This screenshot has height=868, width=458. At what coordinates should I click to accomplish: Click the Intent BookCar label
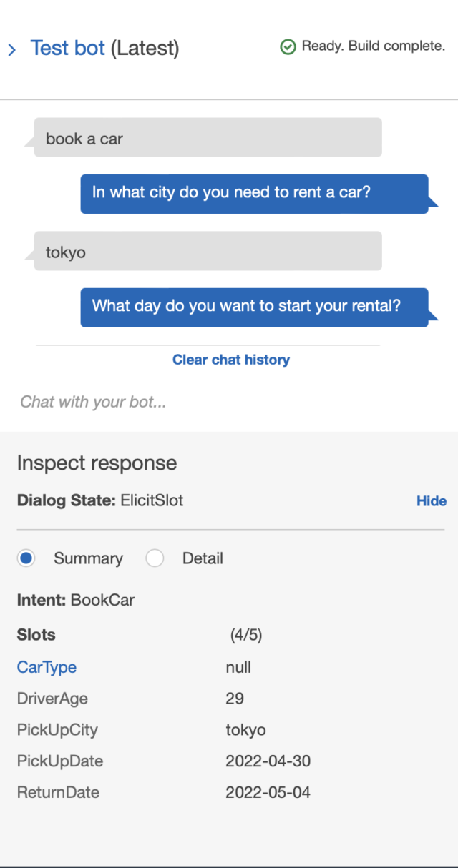click(x=76, y=600)
